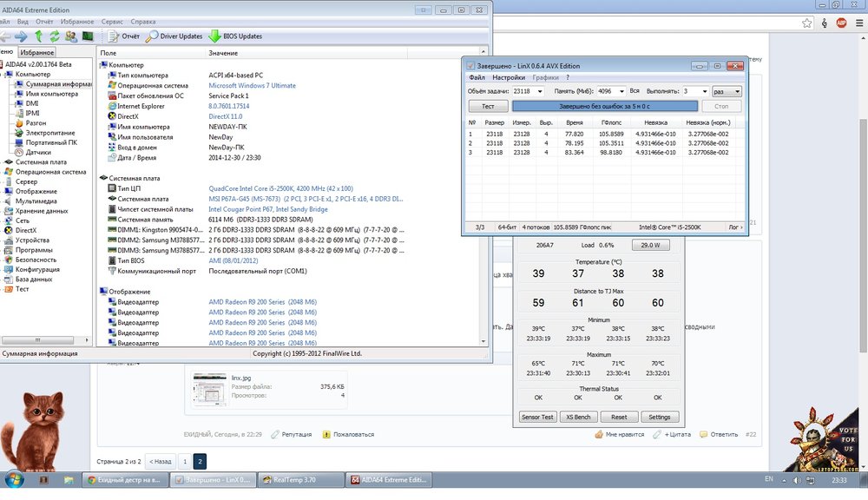
Task: Select Разгон overclock item in tree
Action: click(x=36, y=123)
